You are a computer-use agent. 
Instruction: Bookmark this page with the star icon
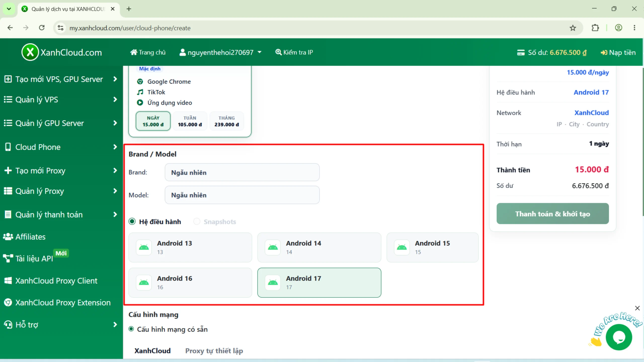(x=573, y=28)
